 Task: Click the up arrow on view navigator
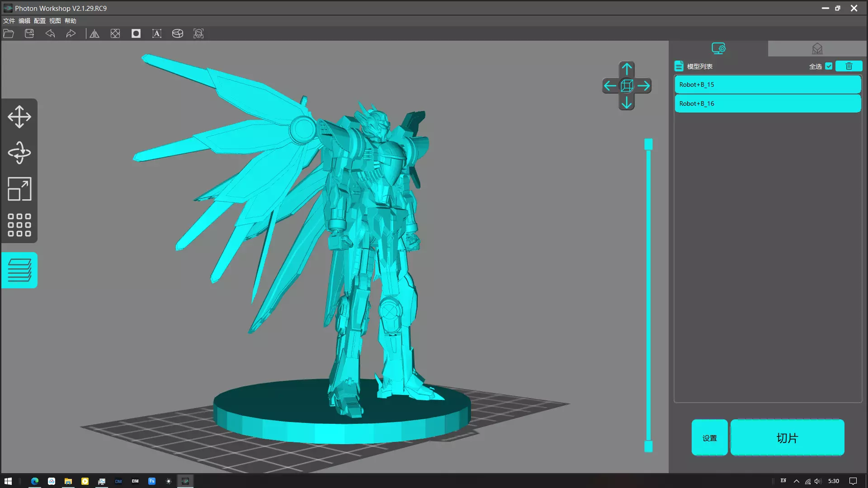point(627,69)
